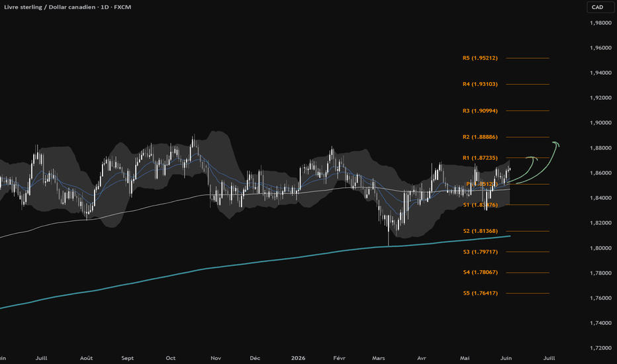
Task: Select the R1 (1.87235) pivot label
Action: 480,158
